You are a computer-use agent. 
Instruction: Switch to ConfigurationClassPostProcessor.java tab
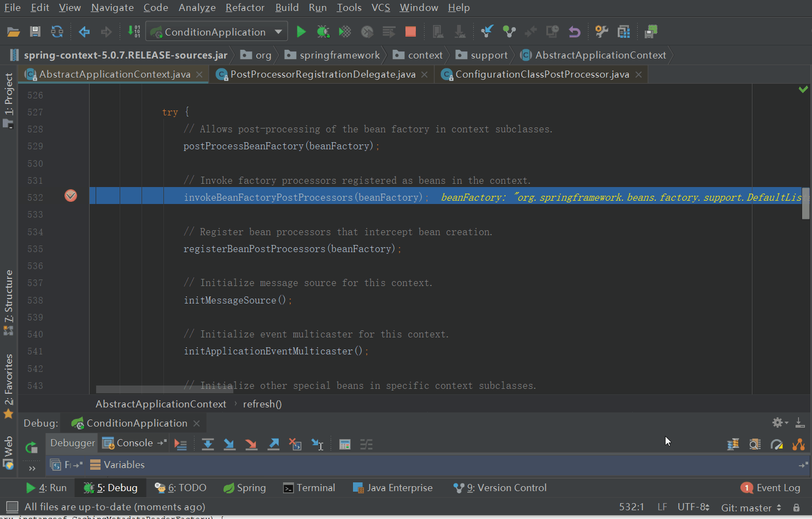point(542,74)
